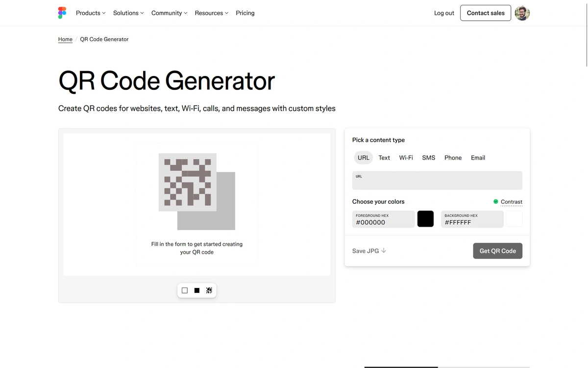Edit the Foreground Hex field
This screenshot has width=588, height=368.
tap(384, 219)
